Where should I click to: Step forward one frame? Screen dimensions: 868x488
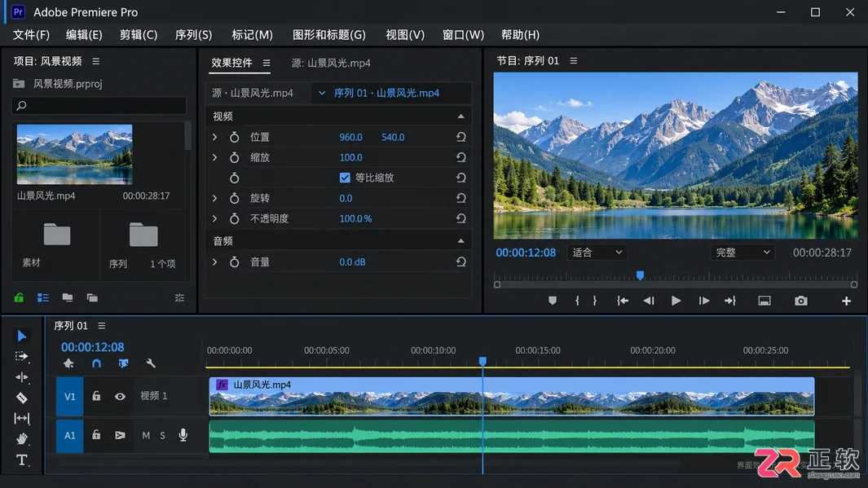[x=703, y=301]
